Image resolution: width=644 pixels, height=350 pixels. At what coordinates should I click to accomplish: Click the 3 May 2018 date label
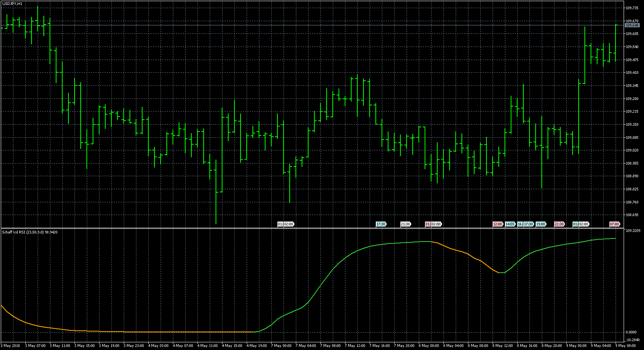(10, 346)
